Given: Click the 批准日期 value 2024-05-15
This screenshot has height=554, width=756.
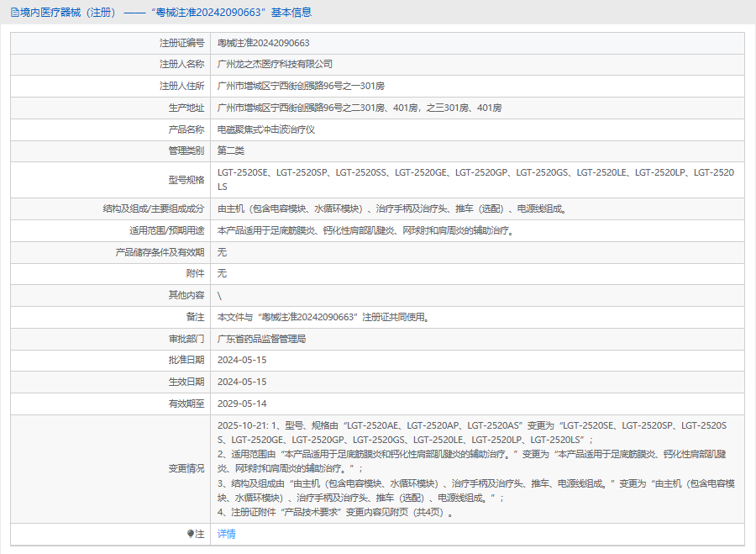Looking at the screenshot, I should tap(242, 360).
